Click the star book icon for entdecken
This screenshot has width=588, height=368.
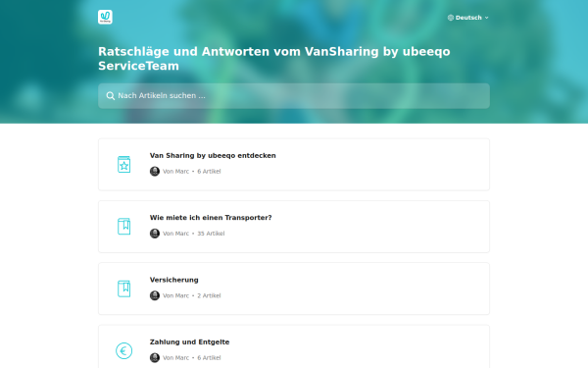click(x=124, y=165)
